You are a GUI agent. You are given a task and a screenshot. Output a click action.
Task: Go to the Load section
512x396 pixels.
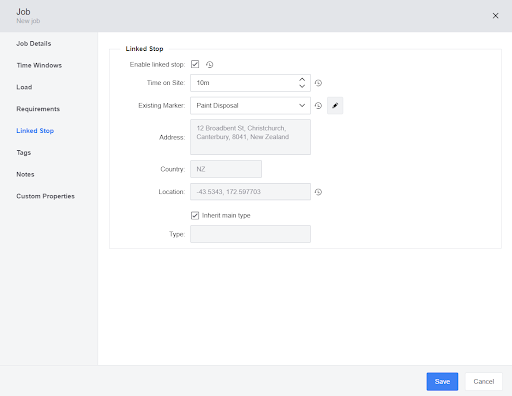pyautogui.click(x=24, y=87)
